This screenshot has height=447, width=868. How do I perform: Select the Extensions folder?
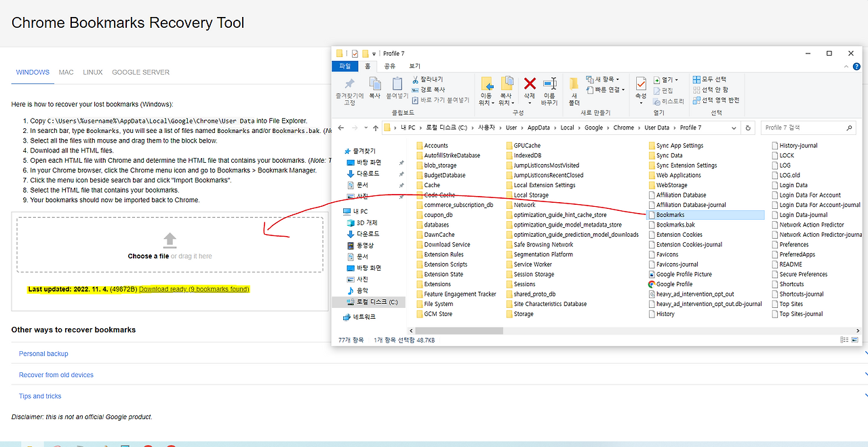pyautogui.click(x=433, y=284)
